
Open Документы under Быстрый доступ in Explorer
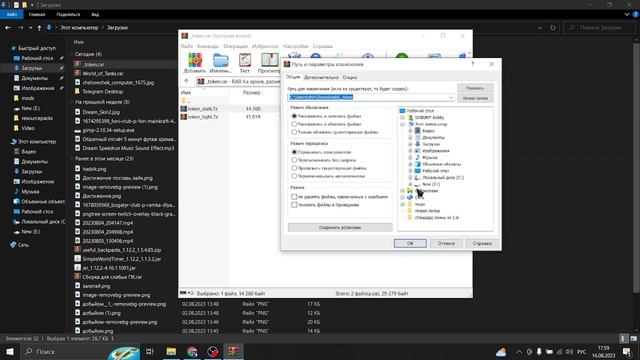coord(34,78)
